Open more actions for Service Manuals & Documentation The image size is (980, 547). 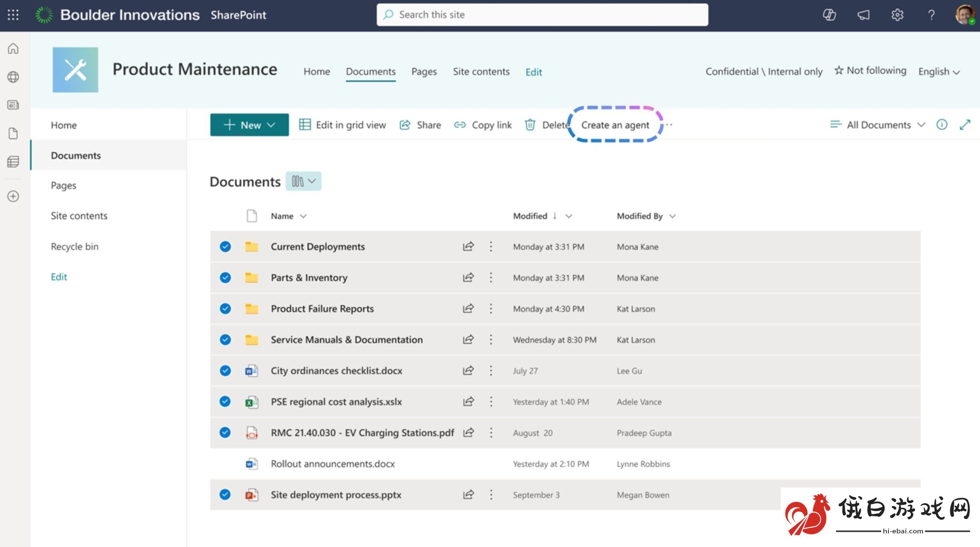click(x=491, y=340)
